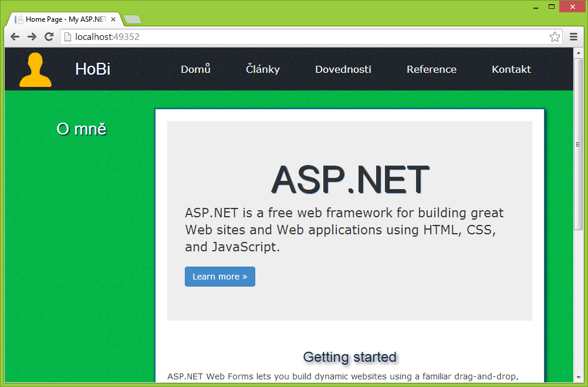
Task: Select the "Home Page - My ASP.NET" tab
Action: (63, 19)
